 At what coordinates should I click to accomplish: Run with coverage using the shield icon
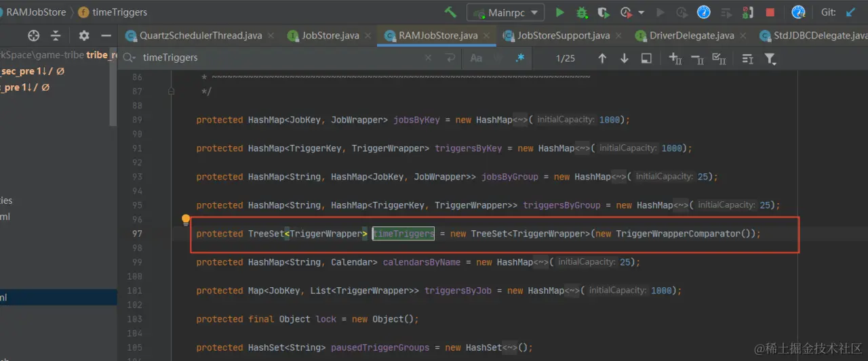[603, 12]
